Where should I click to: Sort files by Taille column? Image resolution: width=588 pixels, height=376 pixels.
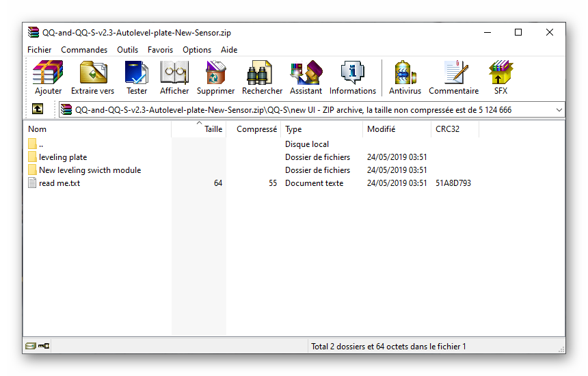213,129
